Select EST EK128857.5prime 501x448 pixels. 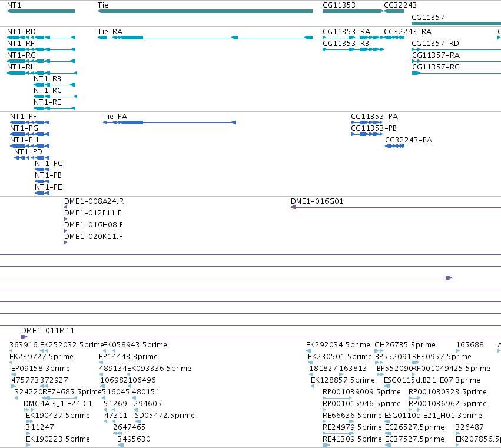[343, 380]
